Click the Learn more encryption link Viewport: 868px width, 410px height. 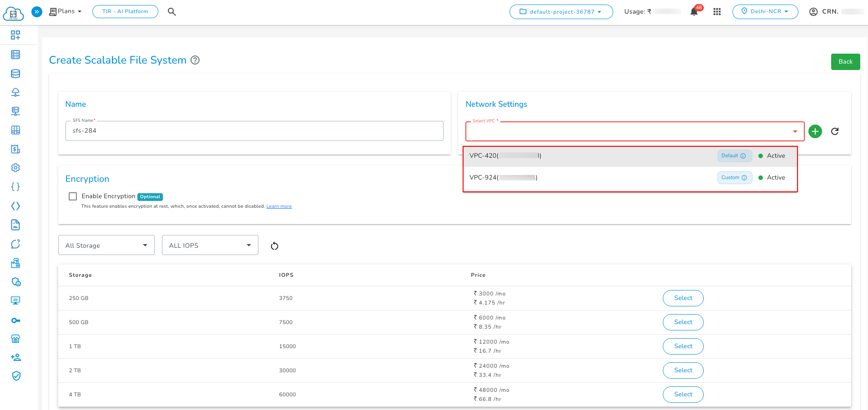click(279, 206)
